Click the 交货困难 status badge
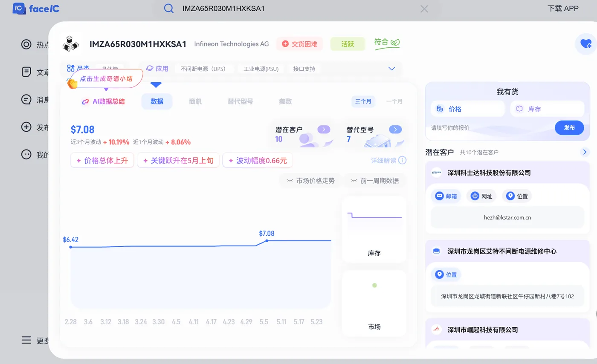The height and width of the screenshot is (364, 597). click(299, 44)
